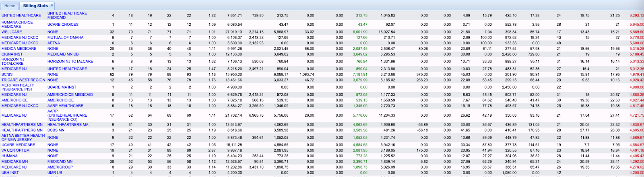Viewport: 644px width, 177px height.
Task: Select the Billing Stats tab
Action: click(35, 6)
